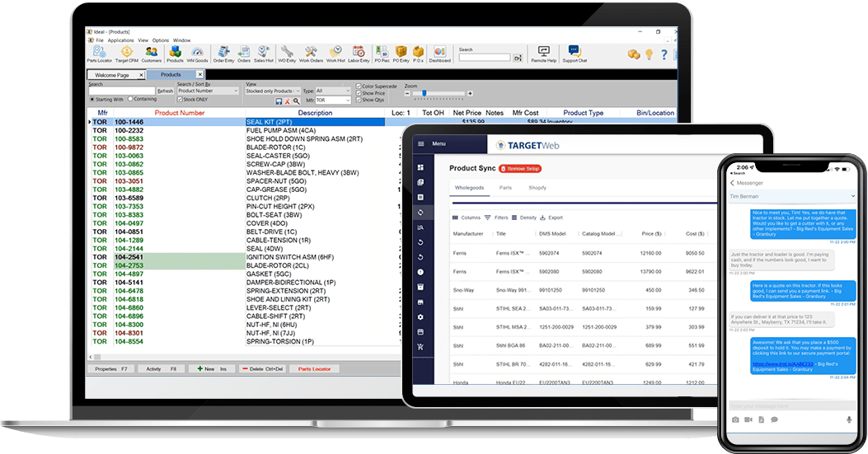The width and height of the screenshot is (868, 454).
Task: Expand Tim Berman contact dropdown on phone
Action: pyautogui.click(x=852, y=196)
